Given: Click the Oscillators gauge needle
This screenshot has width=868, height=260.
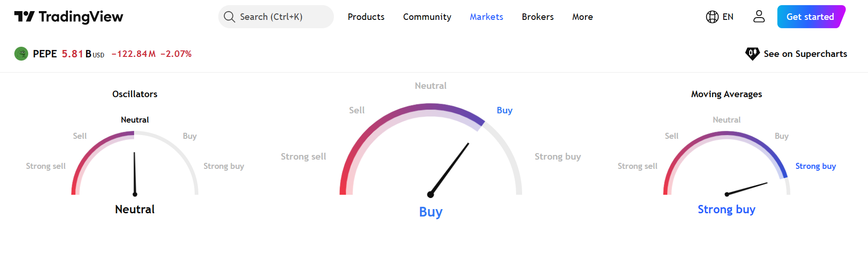Looking at the screenshot, I should tap(135, 174).
